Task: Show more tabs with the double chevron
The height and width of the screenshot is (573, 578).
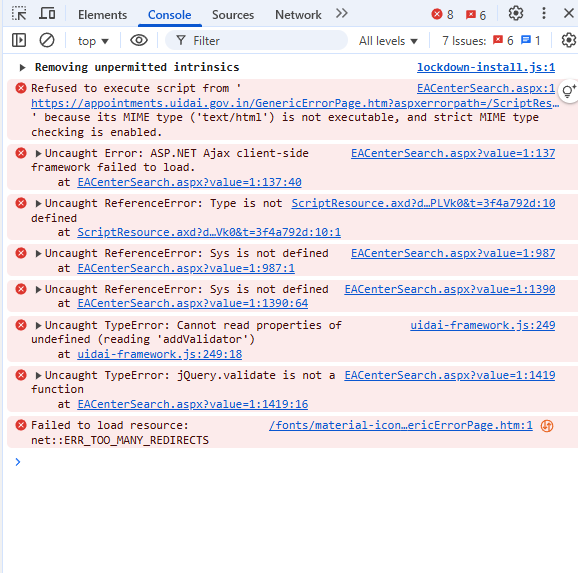Action: click(x=342, y=14)
